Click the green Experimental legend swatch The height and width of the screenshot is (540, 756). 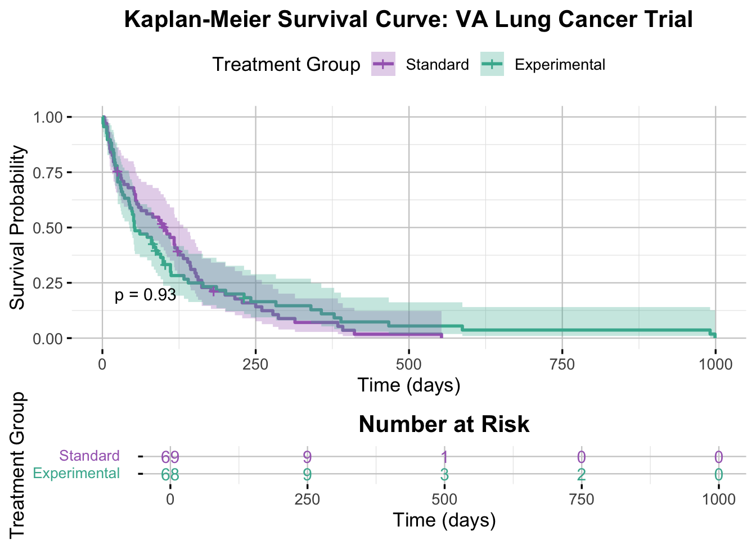[492, 65]
